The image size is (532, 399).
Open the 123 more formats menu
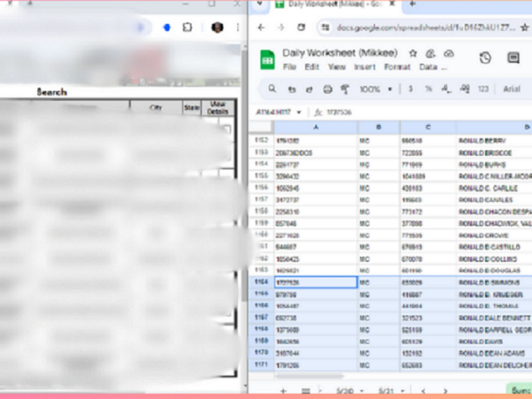483,89
